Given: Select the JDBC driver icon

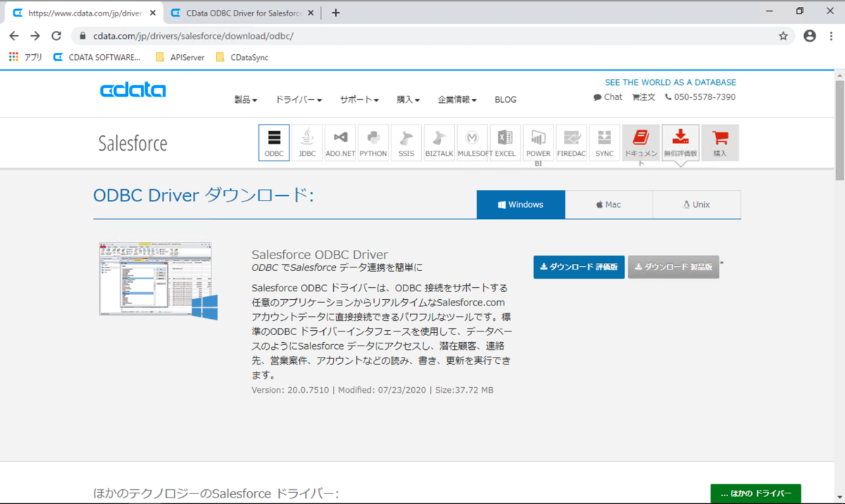Looking at the screenshot, I should tap(307, 143).
